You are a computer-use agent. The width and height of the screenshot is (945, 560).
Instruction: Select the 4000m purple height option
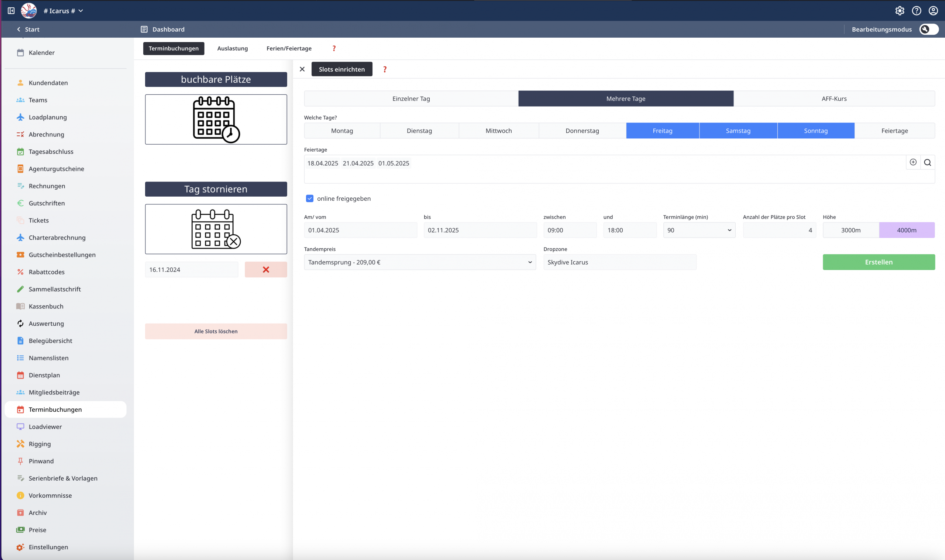pyautogui.click(x=907, y=230)
